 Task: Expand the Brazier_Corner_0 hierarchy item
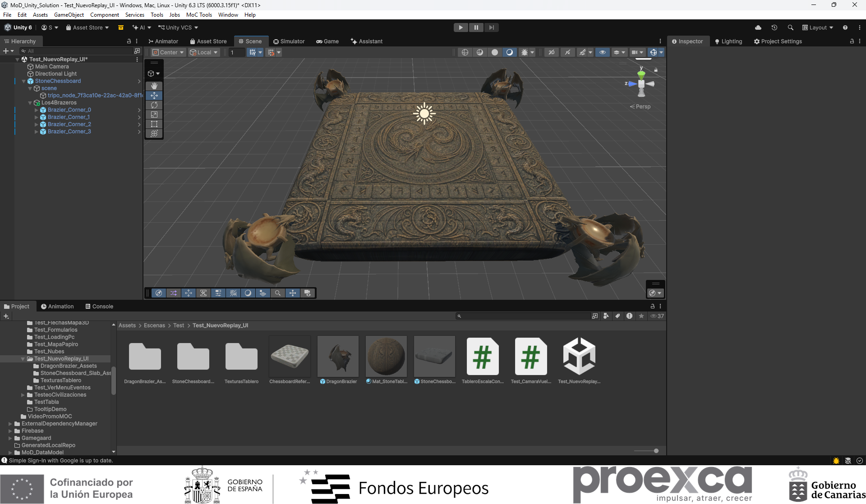(37, 110)
